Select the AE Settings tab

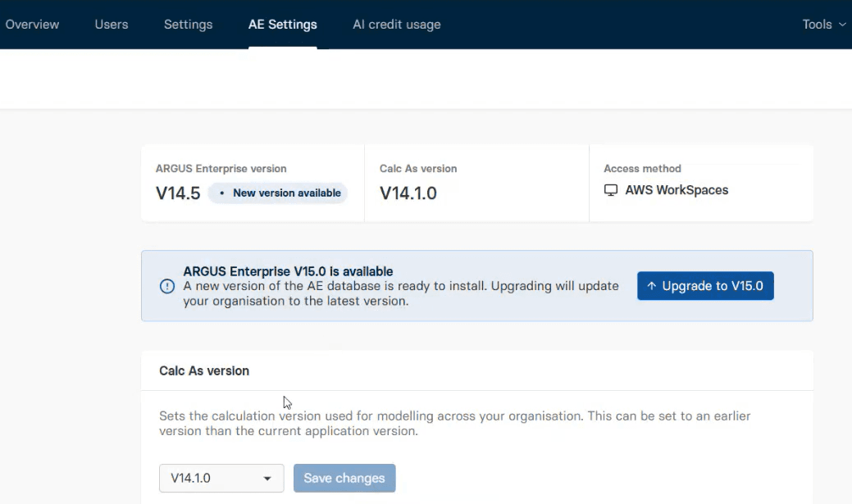[283, 25]
